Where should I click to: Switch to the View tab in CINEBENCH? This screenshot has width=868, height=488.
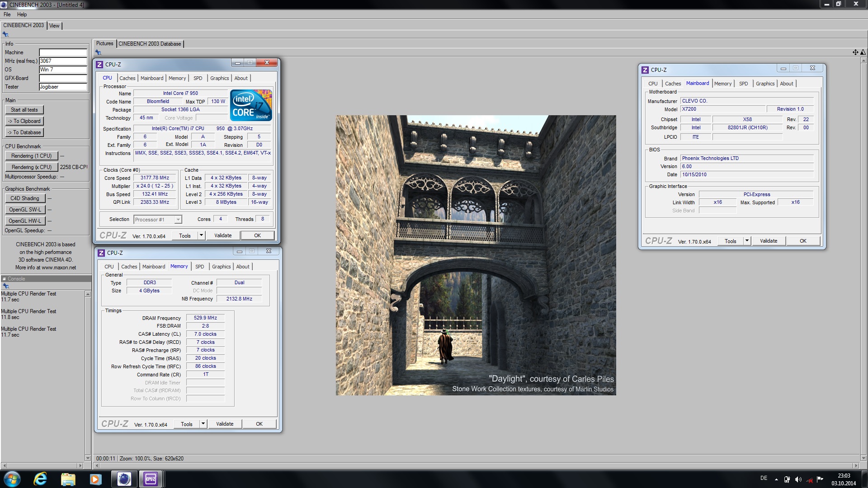(x=54, y=26)
